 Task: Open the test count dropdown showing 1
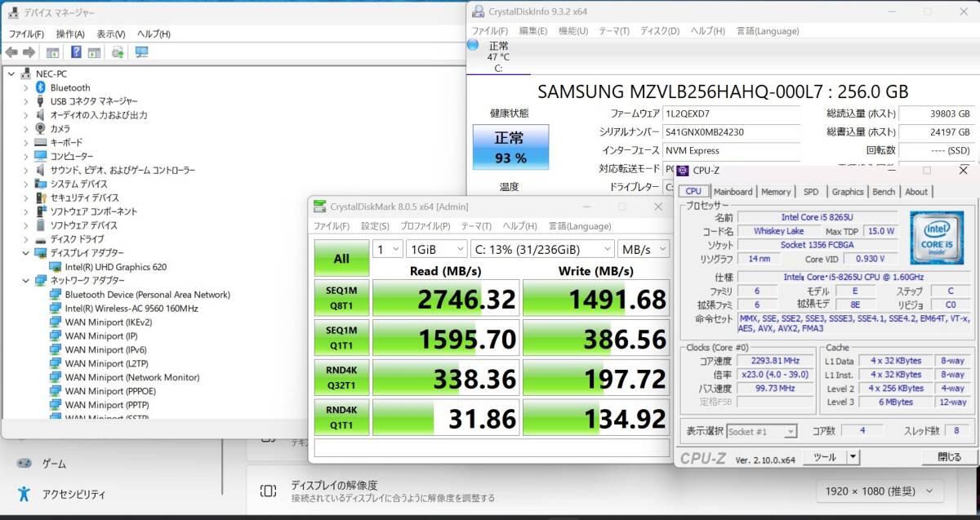[x=387, y=249]
